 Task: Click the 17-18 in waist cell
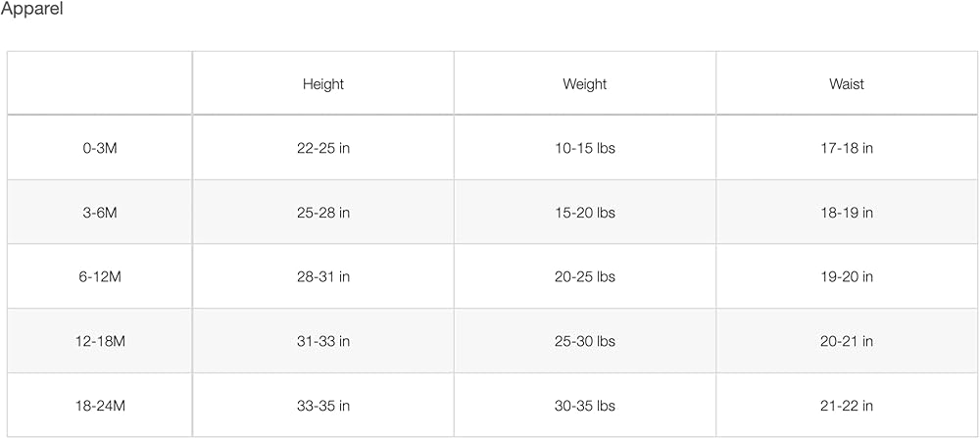847,149
